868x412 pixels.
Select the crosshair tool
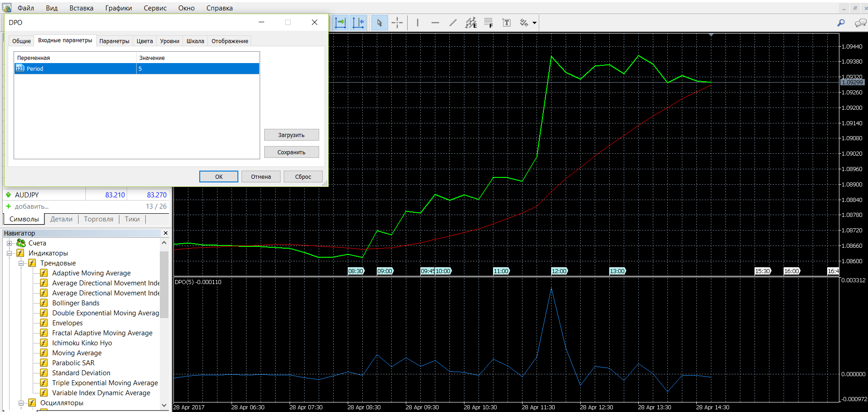(397, 23)
